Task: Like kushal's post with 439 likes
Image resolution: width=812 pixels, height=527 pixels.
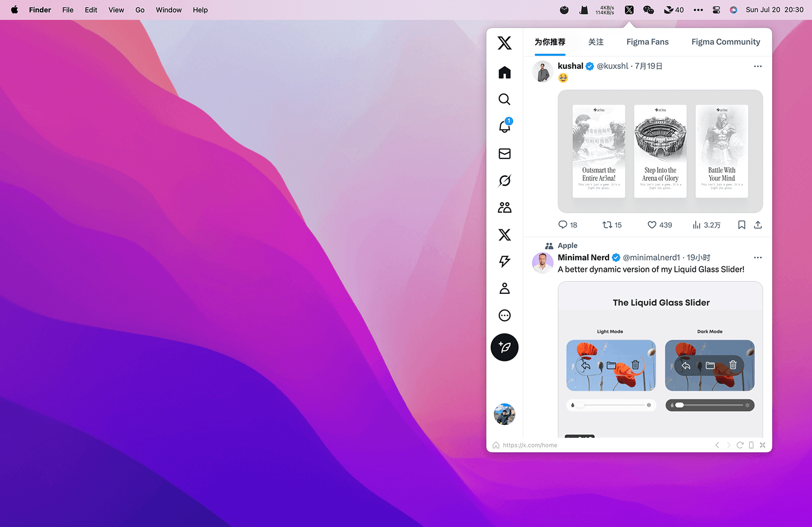Action: pos(652,225)
